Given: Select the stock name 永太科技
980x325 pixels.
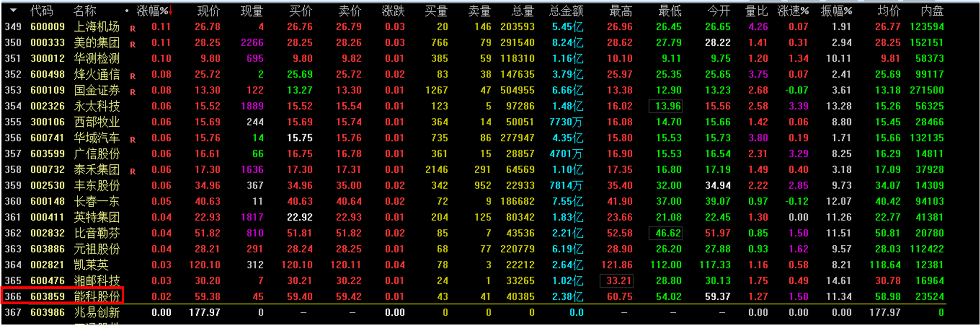Looking at the screenshot, I should pos(97,106).
